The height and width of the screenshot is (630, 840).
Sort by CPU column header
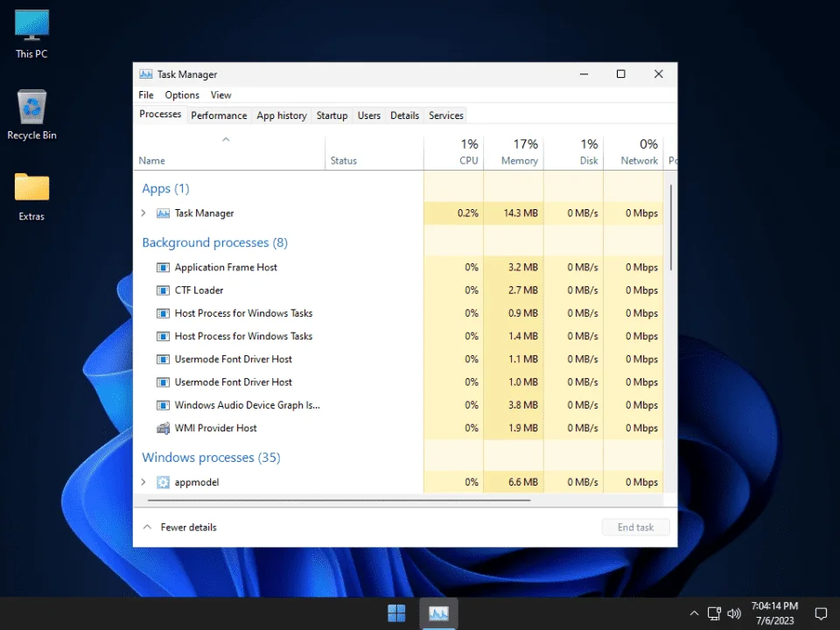coord(454,152)
